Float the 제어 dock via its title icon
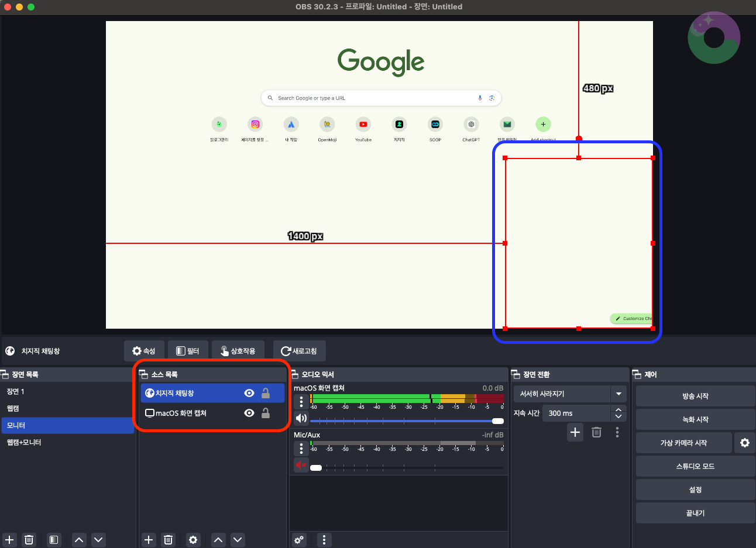756x548 pixels. click(637, 374)
